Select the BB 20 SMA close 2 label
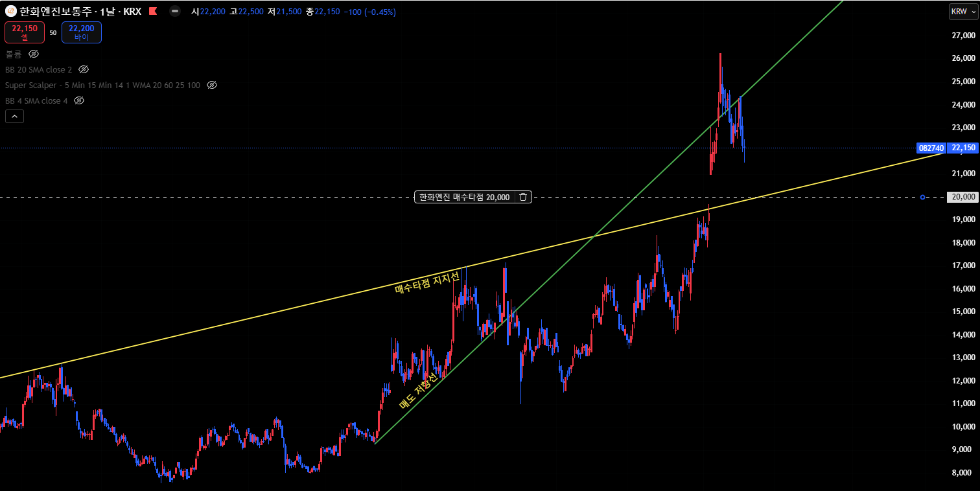 [39, 69]
